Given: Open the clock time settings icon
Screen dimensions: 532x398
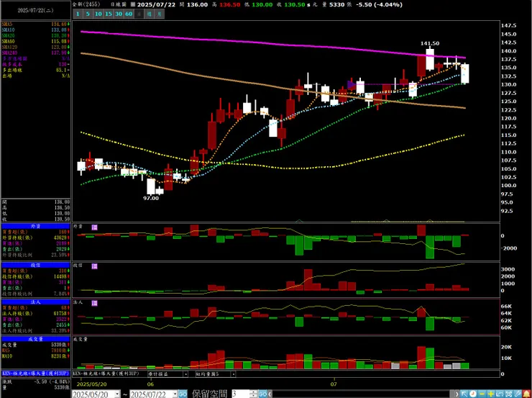Looking at the screenshot, I should coord(473,394).
